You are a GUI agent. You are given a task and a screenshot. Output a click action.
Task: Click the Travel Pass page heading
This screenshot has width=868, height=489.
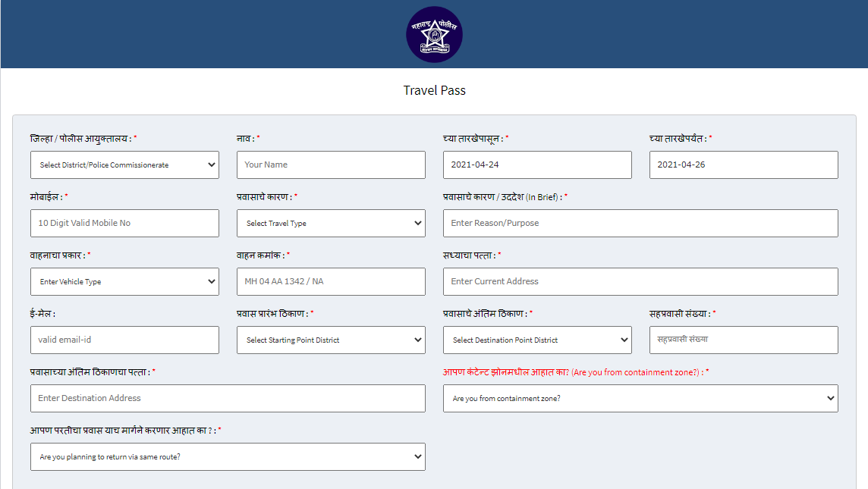coord(435,90)
